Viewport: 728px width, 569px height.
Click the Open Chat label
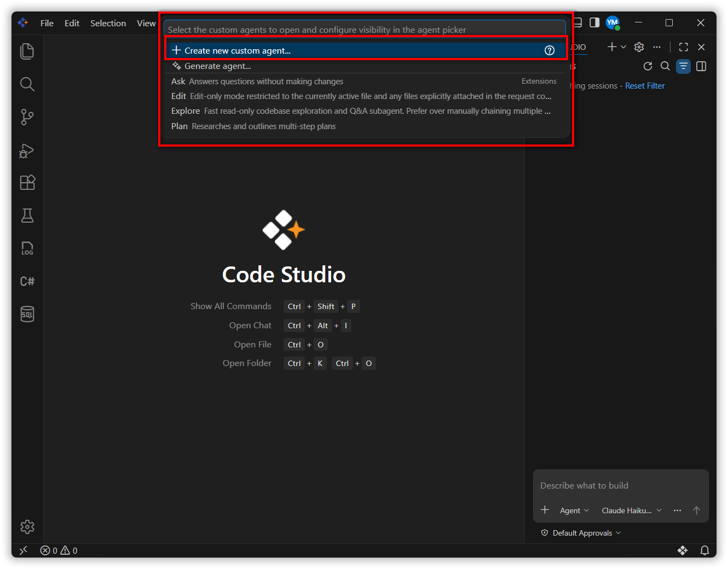point(250,326)
